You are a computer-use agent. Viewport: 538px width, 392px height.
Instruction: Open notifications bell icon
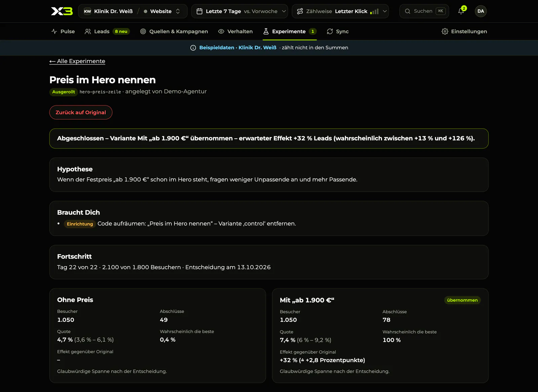(x=461, y=11)
